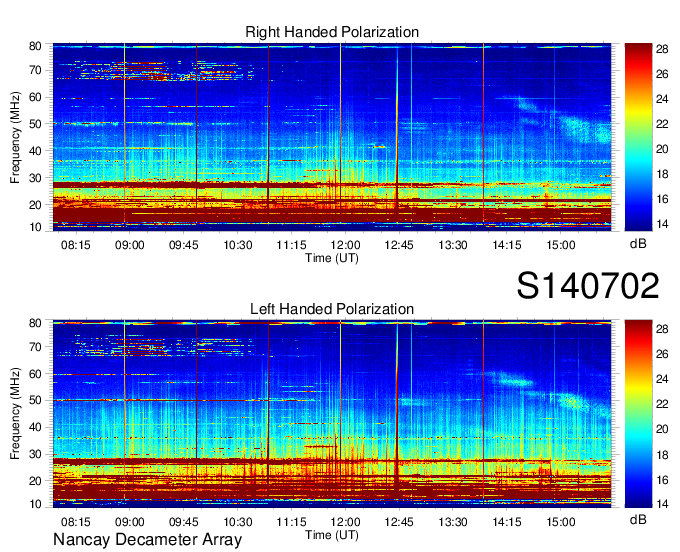Click the Left Handed Polarization title

tap(332, 309)
